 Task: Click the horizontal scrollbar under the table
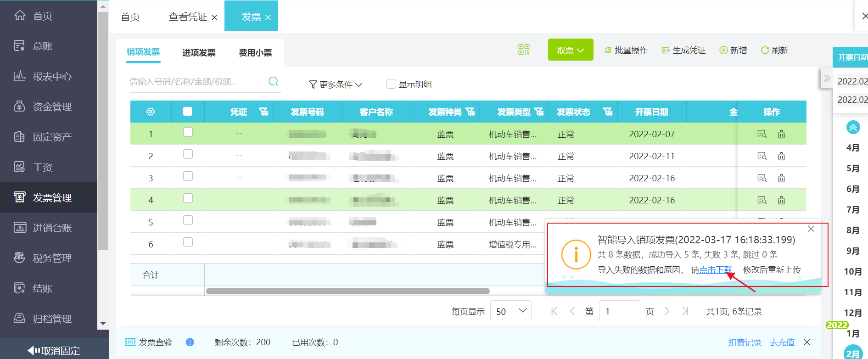click(x=347, y=291)
